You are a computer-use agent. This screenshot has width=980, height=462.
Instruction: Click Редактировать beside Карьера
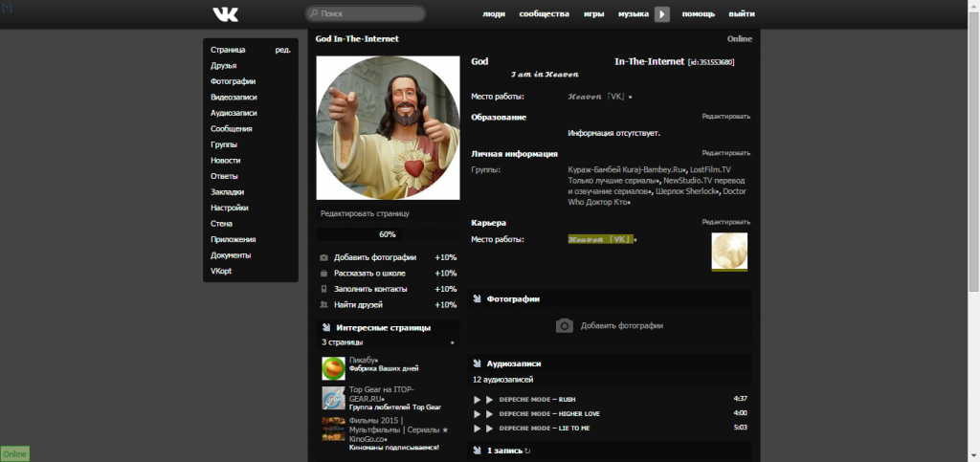tap(726, 222)
